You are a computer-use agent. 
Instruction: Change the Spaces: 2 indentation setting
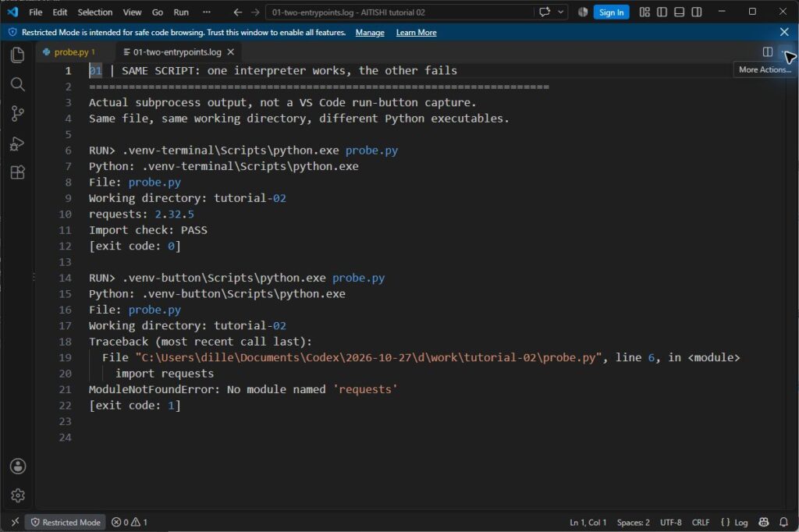coord(633,523)
